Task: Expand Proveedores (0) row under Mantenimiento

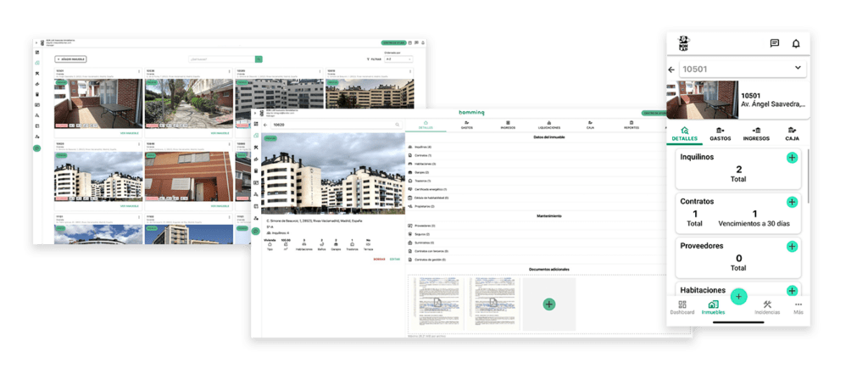Action: pyautogui.click(x=536, y=226)
